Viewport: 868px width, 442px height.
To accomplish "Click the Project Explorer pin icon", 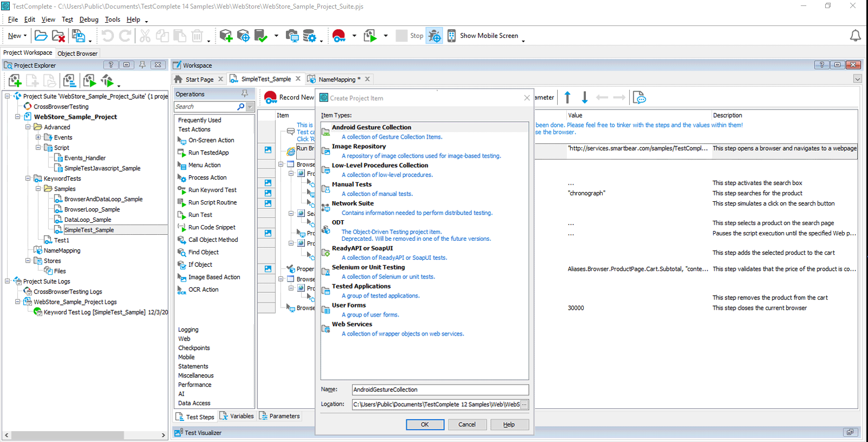I will coord(142,65).
